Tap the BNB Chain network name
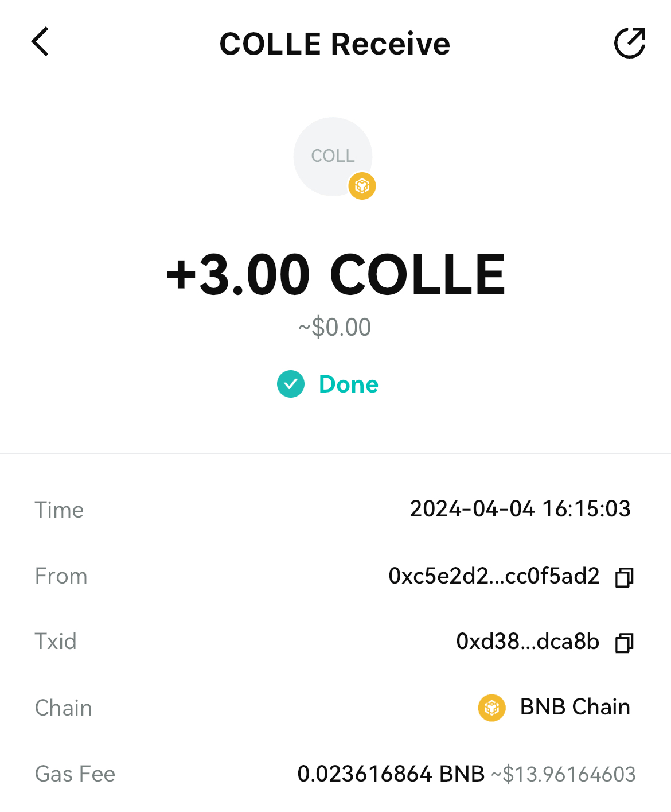 [575, 707]
